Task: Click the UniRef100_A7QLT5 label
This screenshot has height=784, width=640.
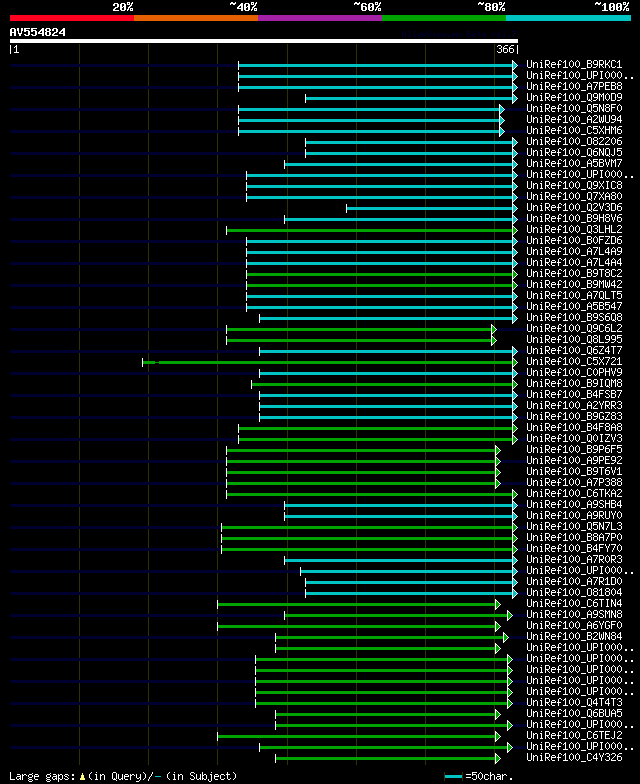Action: [574, 296]
